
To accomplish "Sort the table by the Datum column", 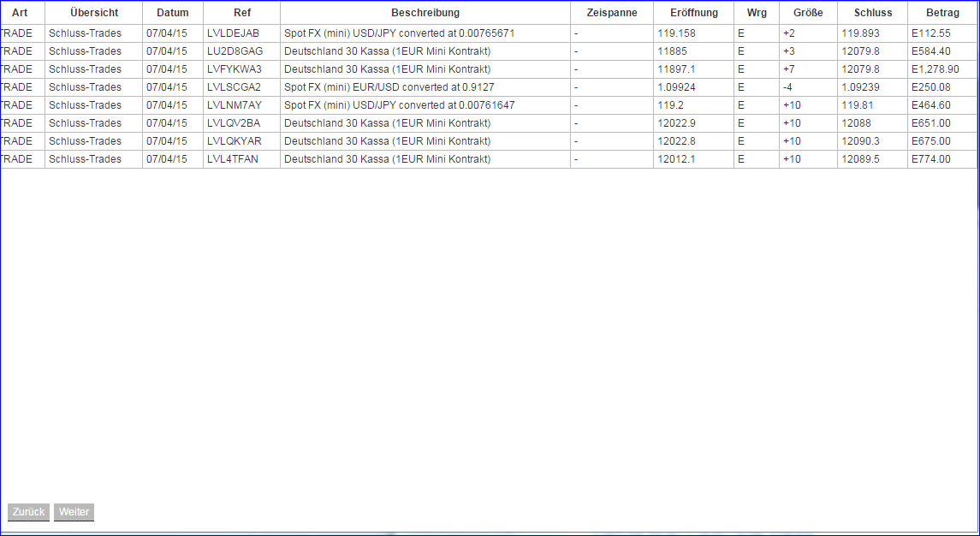I will [172, 12].
